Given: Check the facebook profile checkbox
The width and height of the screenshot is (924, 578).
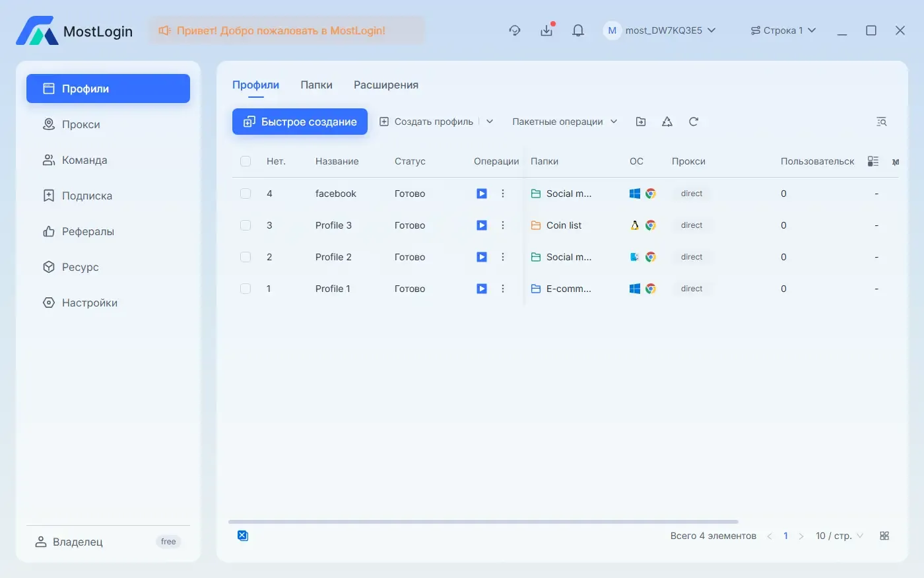Looking at the screenshot, I should (x=246, y=194).
